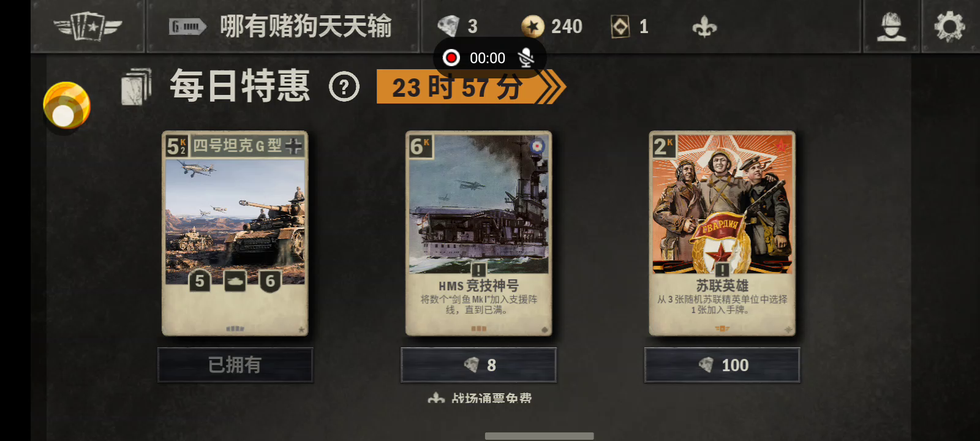Image resolution: width=980 pixels, height=441 pixels.
Task: Click the 已拥有 button
Action: tap(235, 365)
